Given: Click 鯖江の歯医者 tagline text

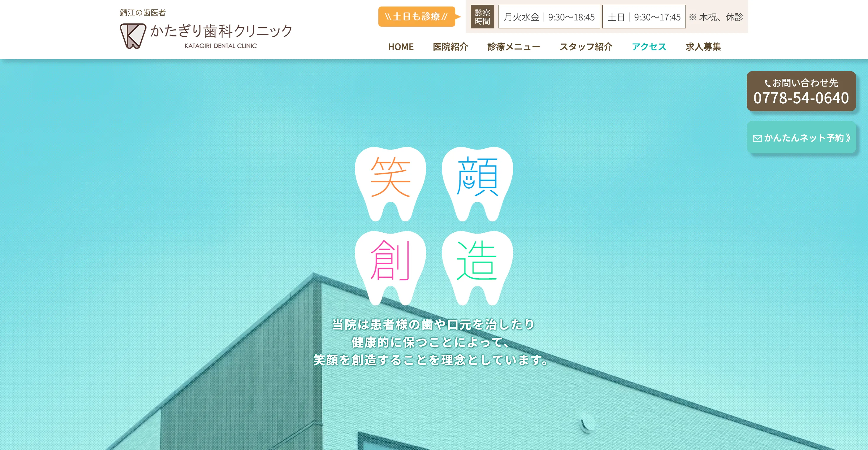Looking at the screenshot, I should pyautogui.click(x=143, y=13).
